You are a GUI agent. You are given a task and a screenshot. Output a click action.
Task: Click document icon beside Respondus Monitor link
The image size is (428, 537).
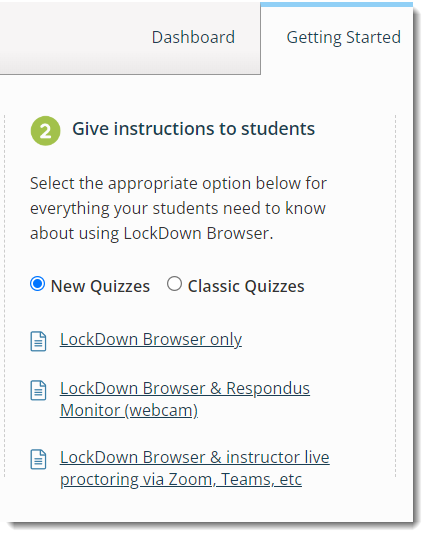coord(38,390)
